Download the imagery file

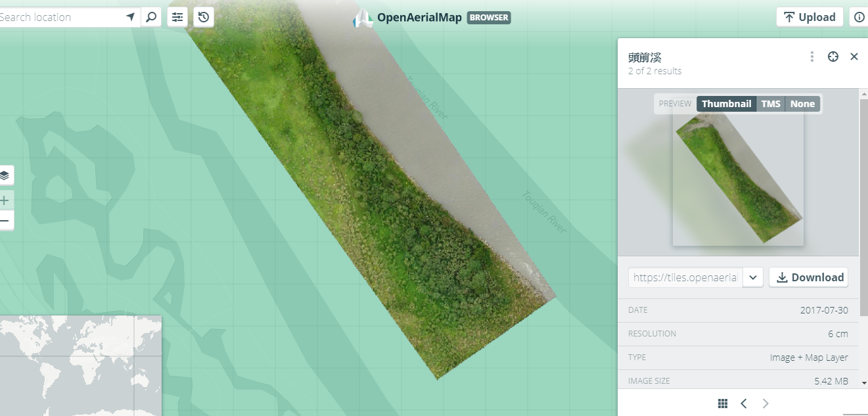[809, 277]
